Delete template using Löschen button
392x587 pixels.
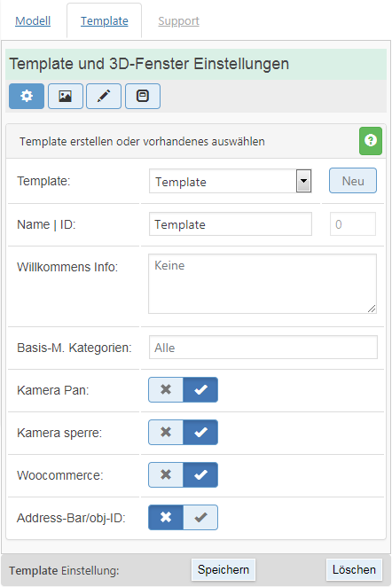click(x=354, y=569)
